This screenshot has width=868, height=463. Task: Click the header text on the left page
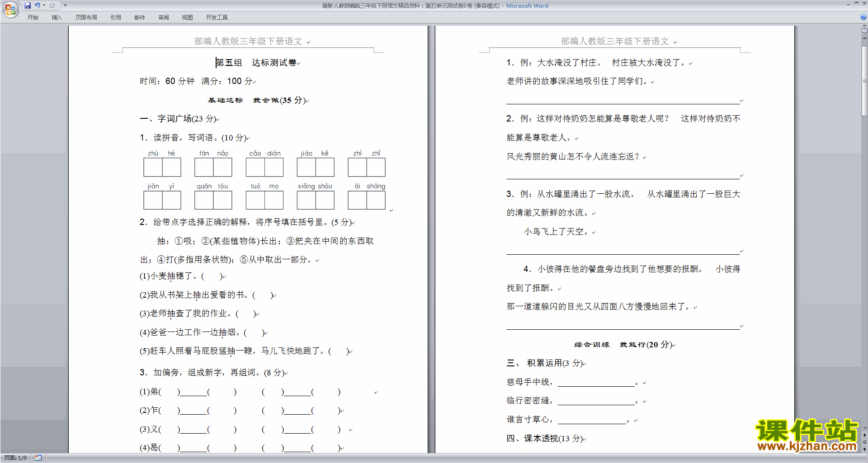click(x=248, y=41)
